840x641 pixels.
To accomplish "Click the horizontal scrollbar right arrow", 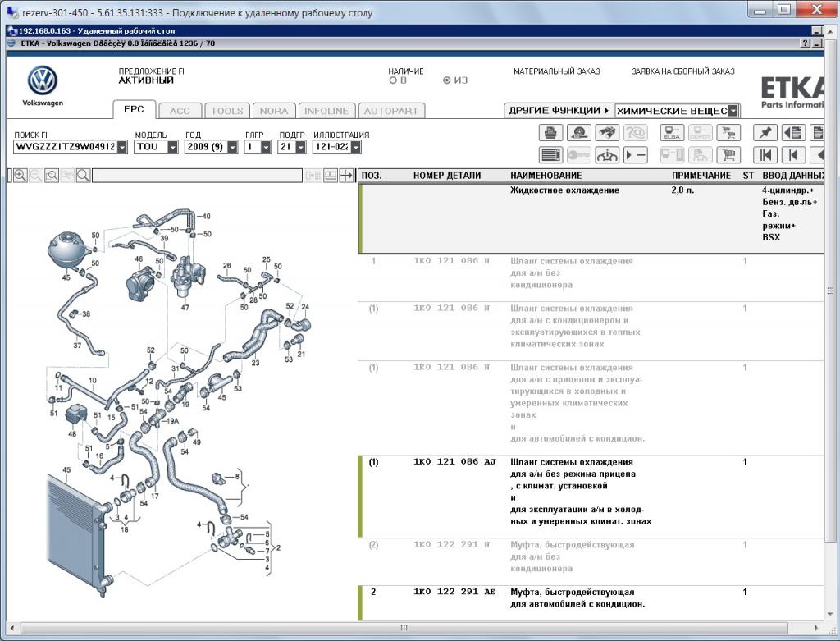I will click(816, 628).
